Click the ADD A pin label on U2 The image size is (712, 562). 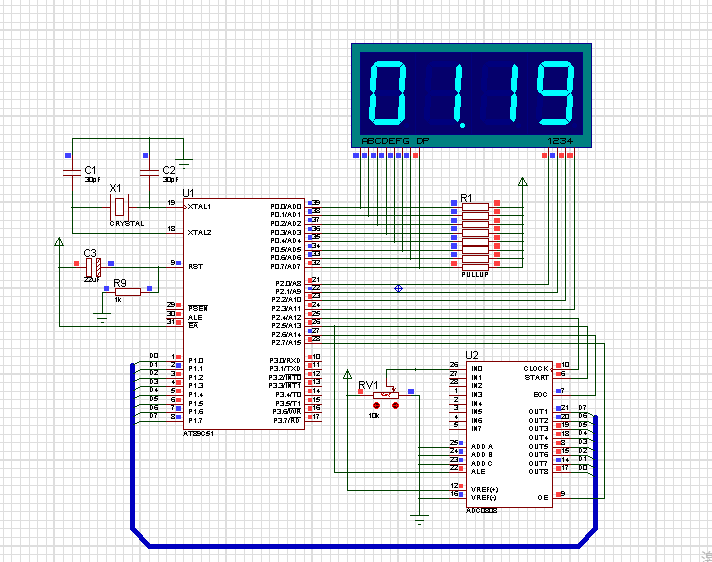[482, 447]
